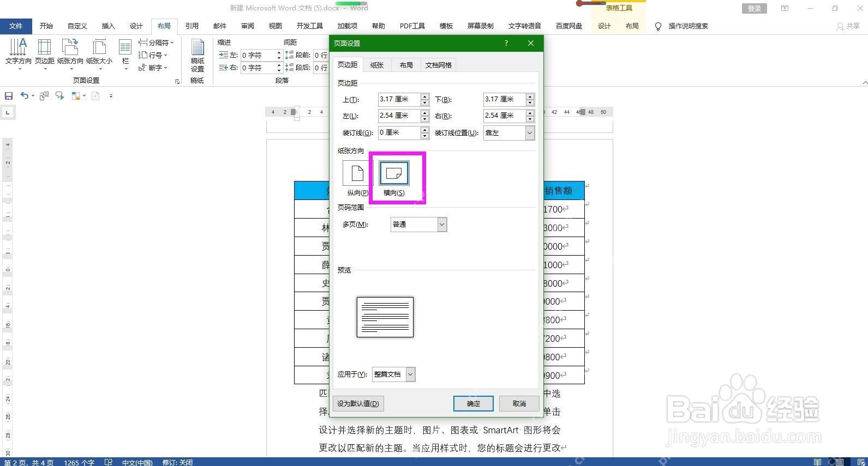Open the 文件 menu

tap(16, 26)
